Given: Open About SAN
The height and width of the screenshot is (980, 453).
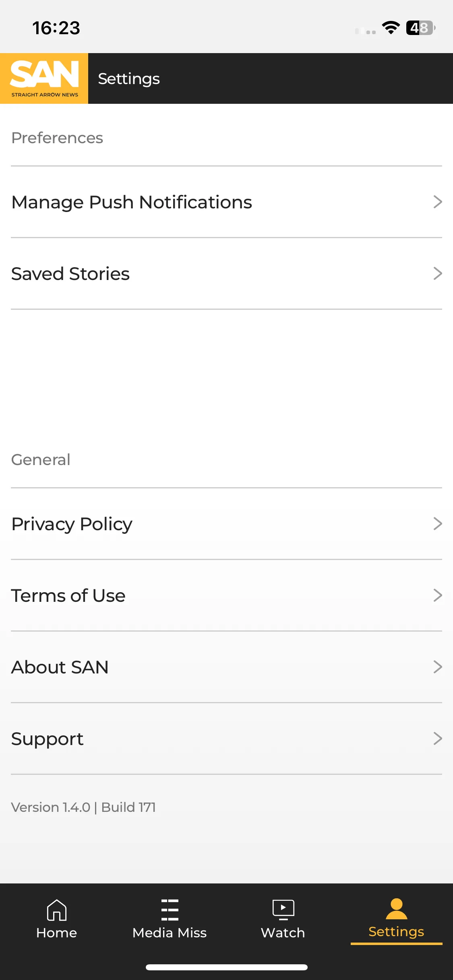Looking at the screenshot, I should pyautogui.click(x=226, y=667).
